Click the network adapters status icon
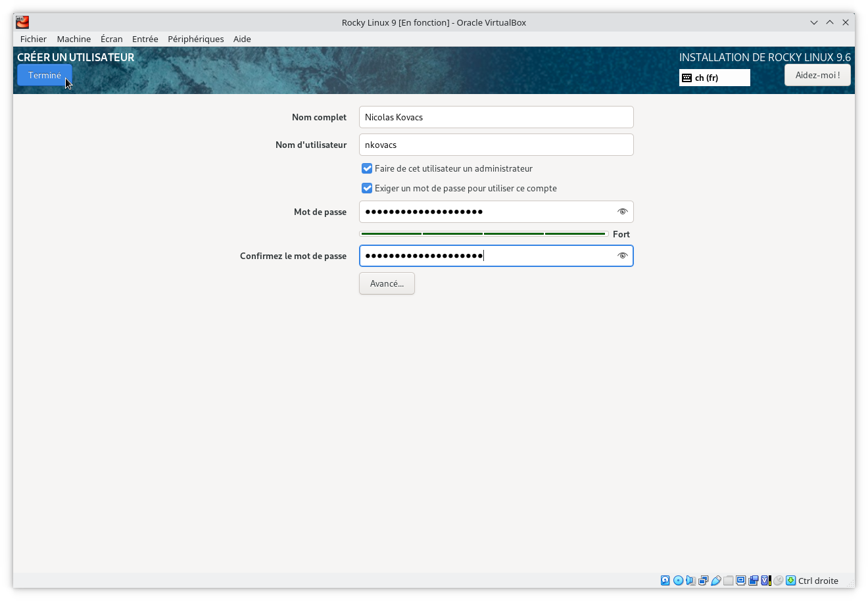This screenshot has height=601, width=868. (x=703, y=581)
